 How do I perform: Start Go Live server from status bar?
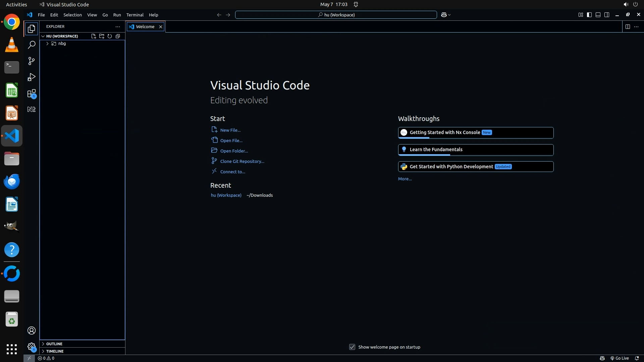tap(620, 358)
